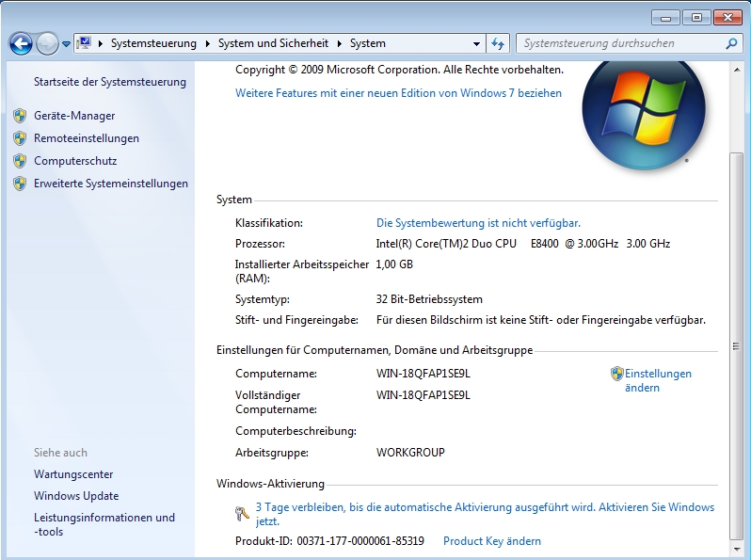Screen dimensions: 751x560
Task: Click the Produkt-ID number 00371-177-0000061-85319
Action: (360, 541)
